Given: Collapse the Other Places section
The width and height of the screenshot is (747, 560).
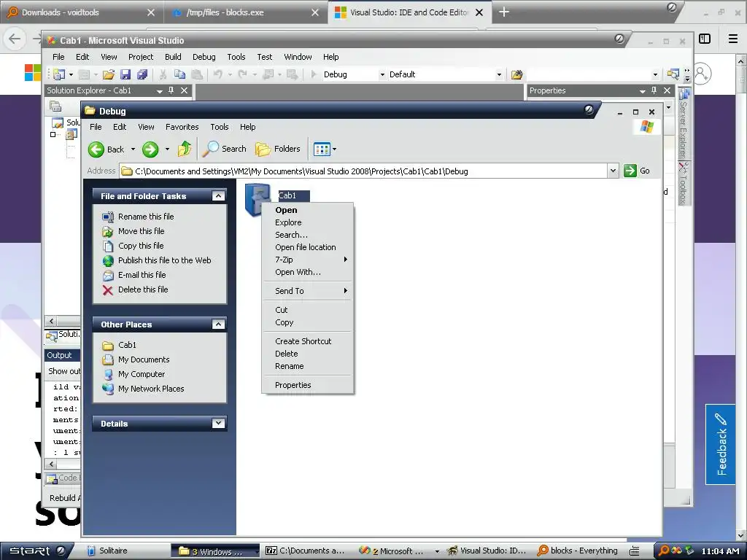Looking at the screenshot, I should [218, 324].
